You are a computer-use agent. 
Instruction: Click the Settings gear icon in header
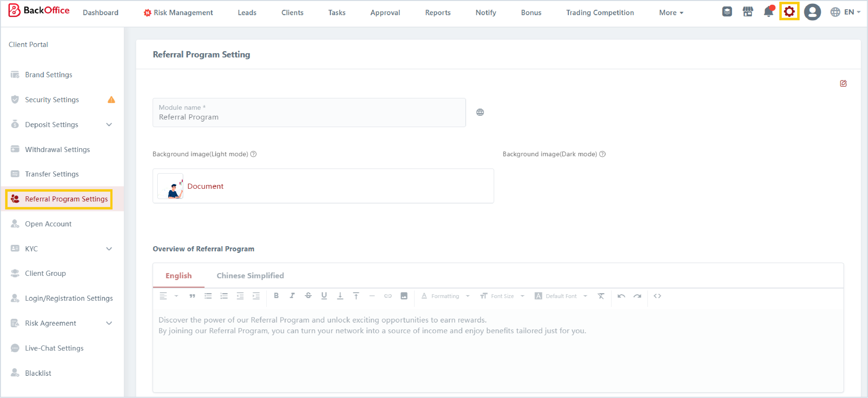789,12
